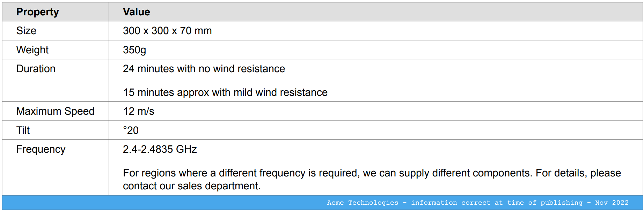Click the 300 x 300 x 70 mm value
The width and height of the screenshot is (644, 212).
167,31
